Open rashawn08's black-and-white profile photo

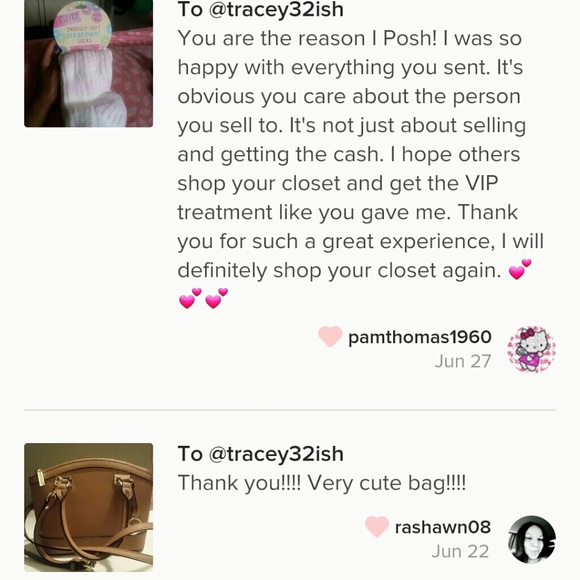[x=532, y=539]
